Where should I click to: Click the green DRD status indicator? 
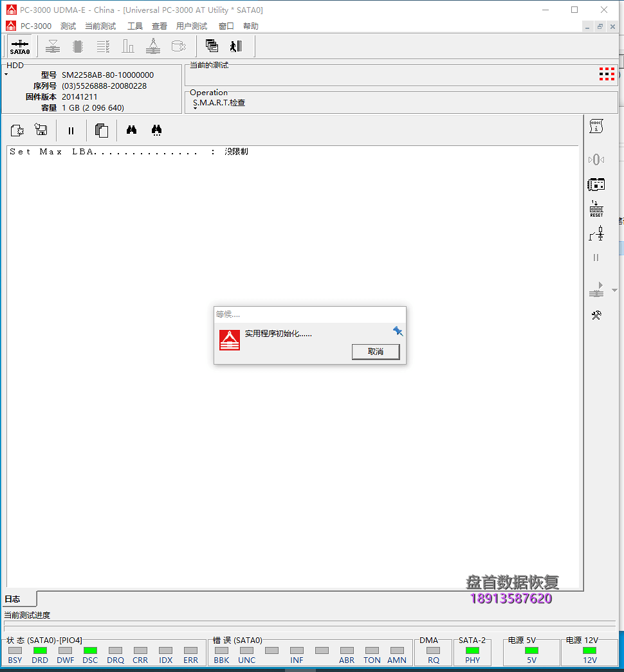tap(40, 650)
